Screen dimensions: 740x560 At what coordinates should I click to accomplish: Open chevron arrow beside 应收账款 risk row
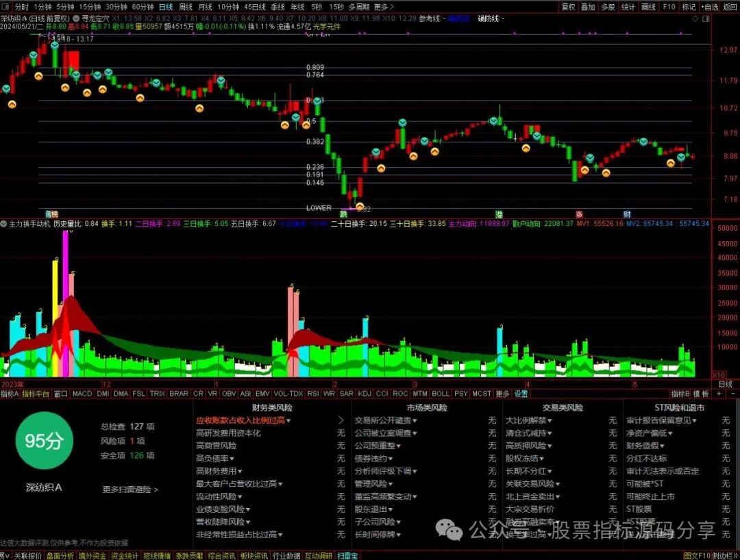point(341,420)
